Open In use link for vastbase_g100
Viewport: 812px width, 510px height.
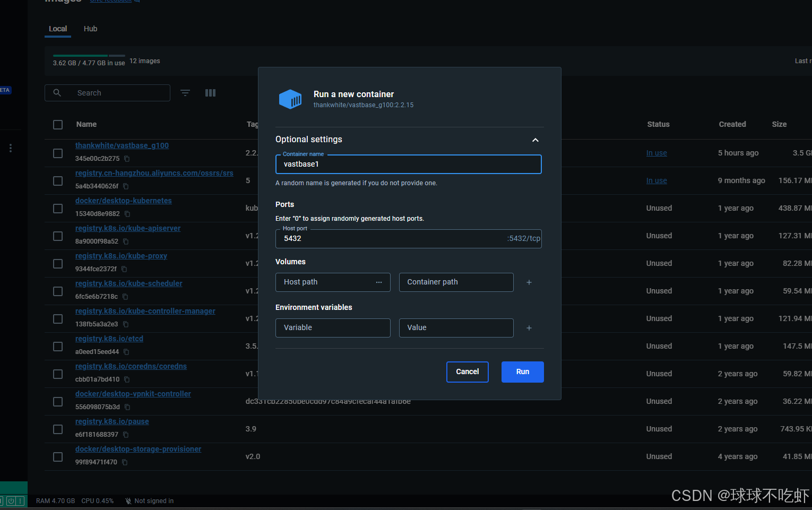click(x=656, y=153)
